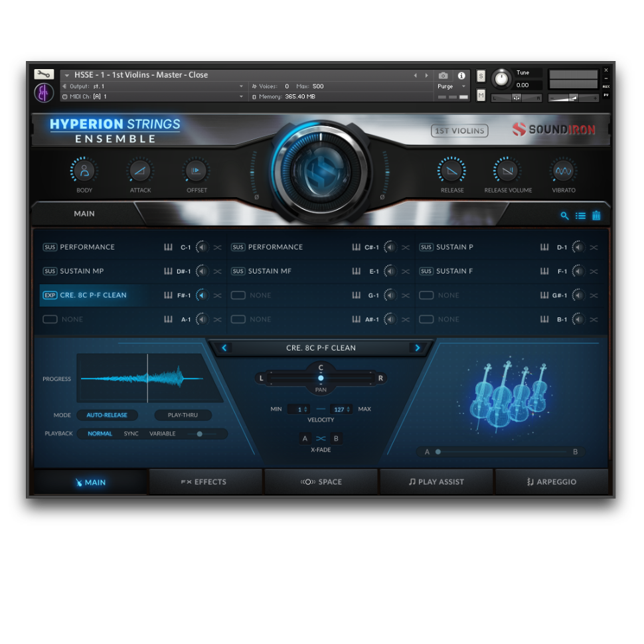644x644 pixels.
Task: Click the Vibrato knob
Action: (x=564, y=171)
